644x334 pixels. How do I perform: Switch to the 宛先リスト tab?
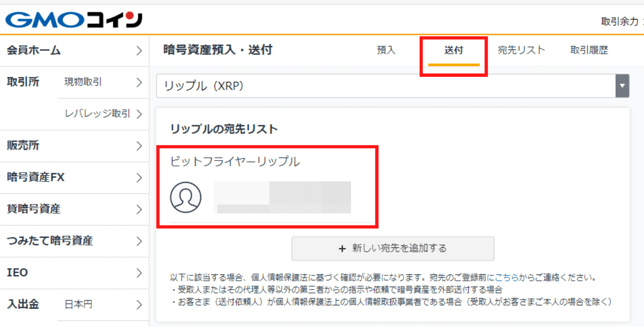521,50
